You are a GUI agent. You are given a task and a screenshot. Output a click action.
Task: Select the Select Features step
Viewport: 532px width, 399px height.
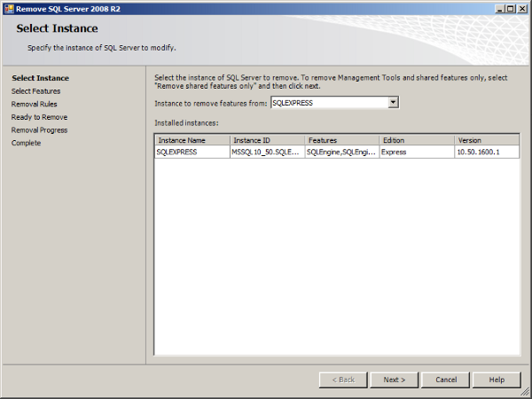coord(35,91)
